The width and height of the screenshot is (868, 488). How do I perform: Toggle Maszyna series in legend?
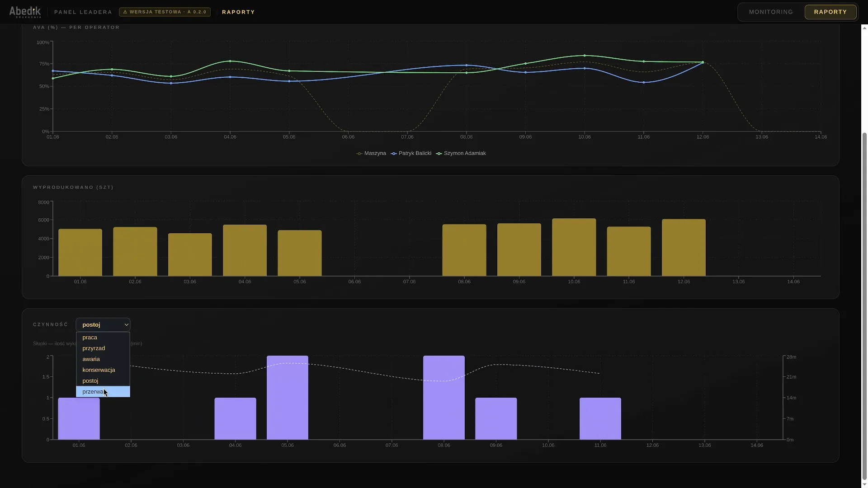tap(371, 153)
